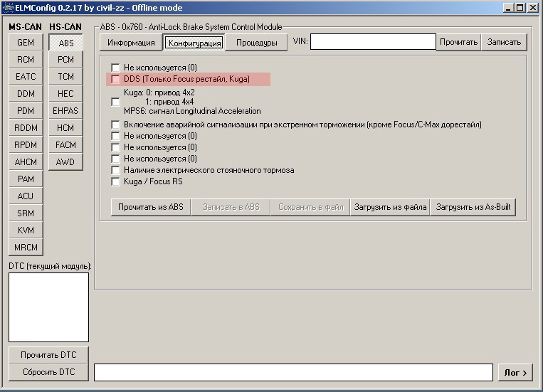Toggle the Kuga / Focus RS checkbox
The height and width of the screenshot is (392, 543).
click(x=116, y=181)
